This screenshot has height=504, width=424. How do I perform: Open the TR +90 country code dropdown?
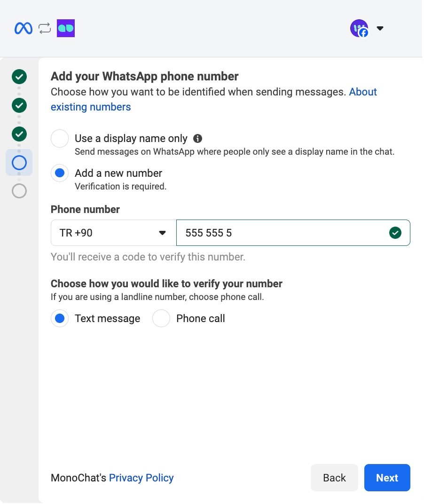tap(113, 232)
